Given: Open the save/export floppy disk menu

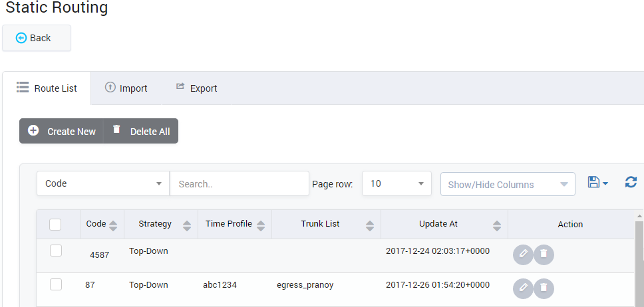Looking at the screenshot, I should tap(597, 182).
